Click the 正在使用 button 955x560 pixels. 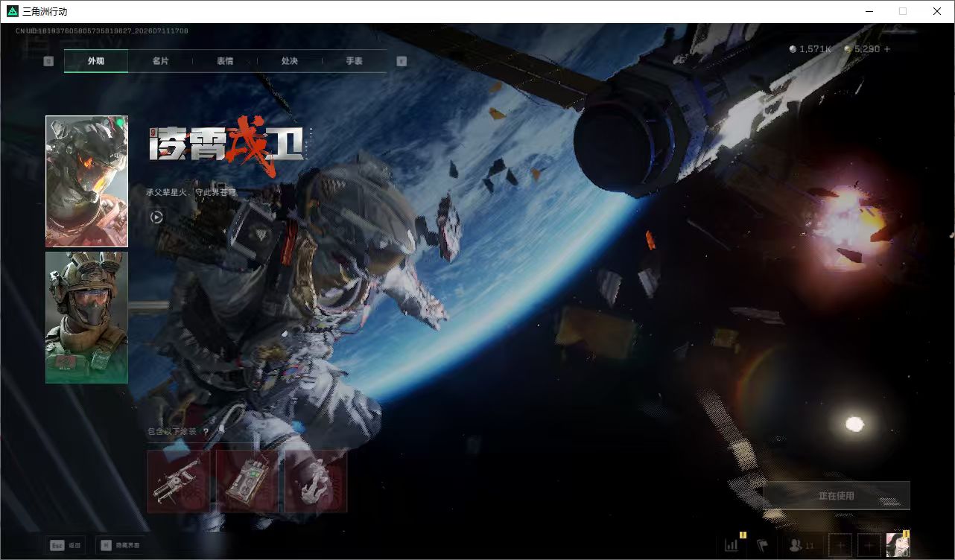click(836, 495)
